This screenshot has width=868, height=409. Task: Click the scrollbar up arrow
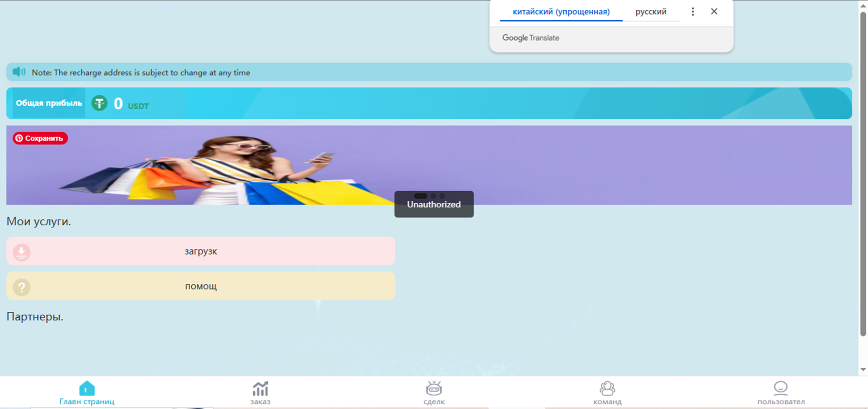[863, 6]
